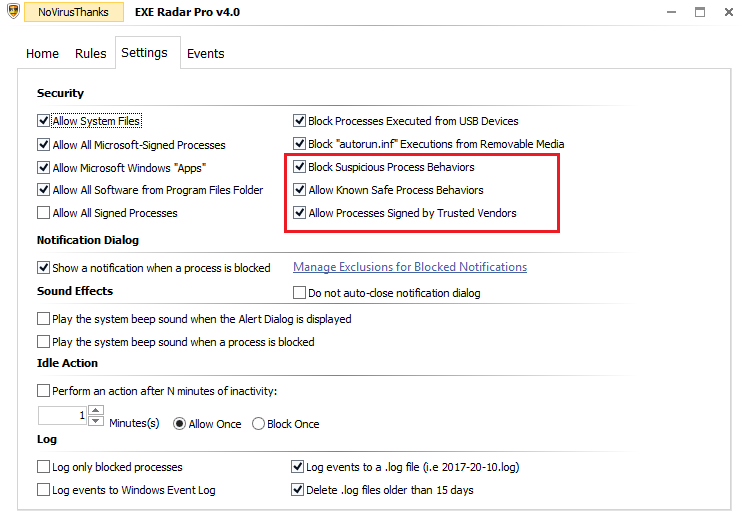
Task: Click the inactivity minutes input field
Action: (62, 415)
